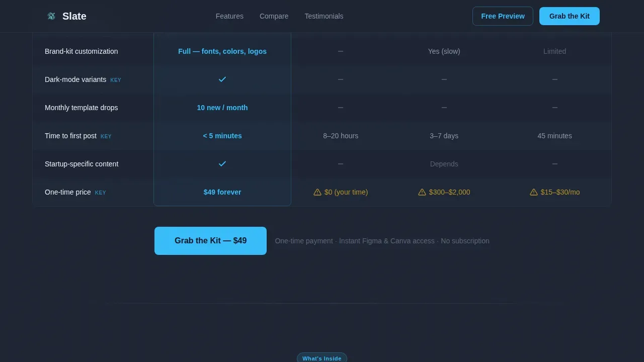
Task: Click the Grab the Kit — $49 button
Action: point(210,241)
